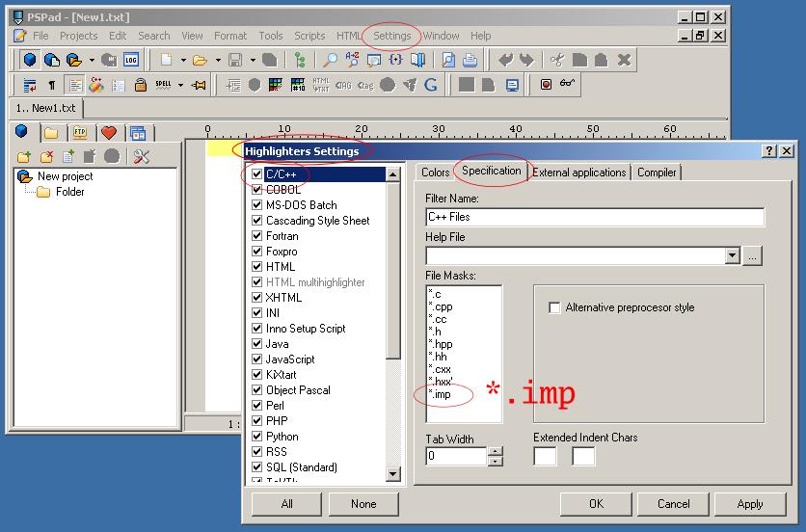Uncheck the C/C++ highlighter checkbox
Viewport: 806px width, 532px height.
[257, 174]
